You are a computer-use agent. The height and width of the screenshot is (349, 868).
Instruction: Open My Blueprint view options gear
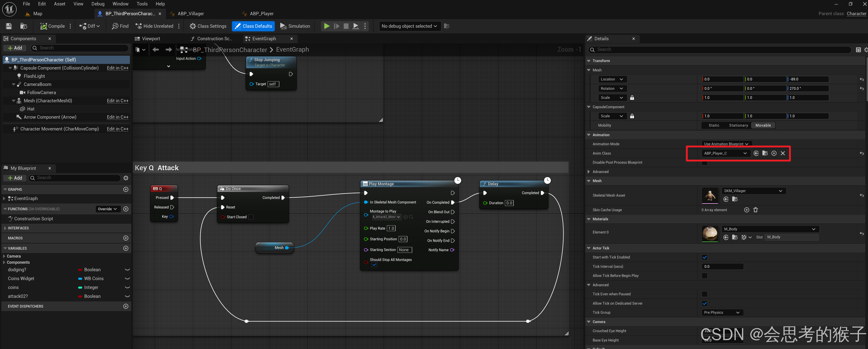(126, 178)
